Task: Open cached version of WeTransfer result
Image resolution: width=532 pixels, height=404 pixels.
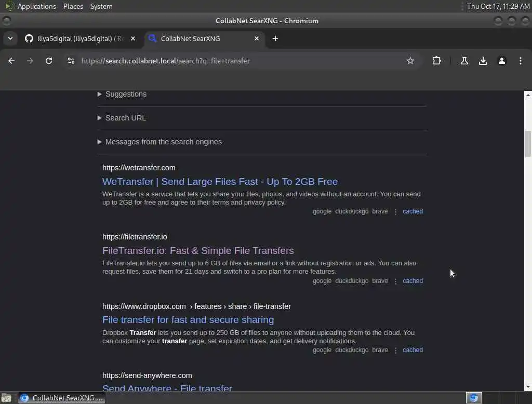Action: click(x=413, y=211)
